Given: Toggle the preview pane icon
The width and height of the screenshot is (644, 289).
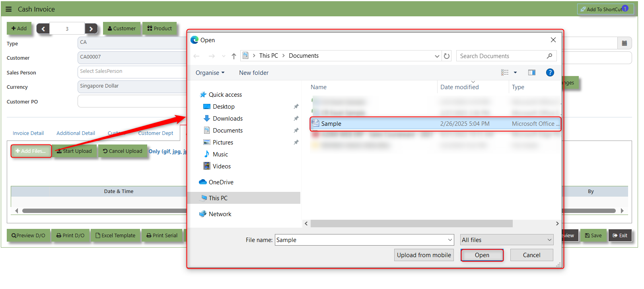Looking at the screenshot, I should [531, 72].
